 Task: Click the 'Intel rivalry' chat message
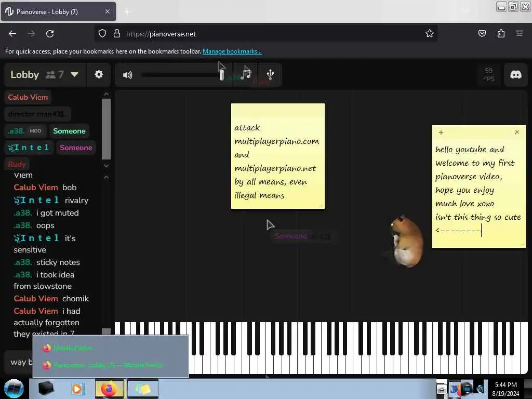click(x=51, y=200)
